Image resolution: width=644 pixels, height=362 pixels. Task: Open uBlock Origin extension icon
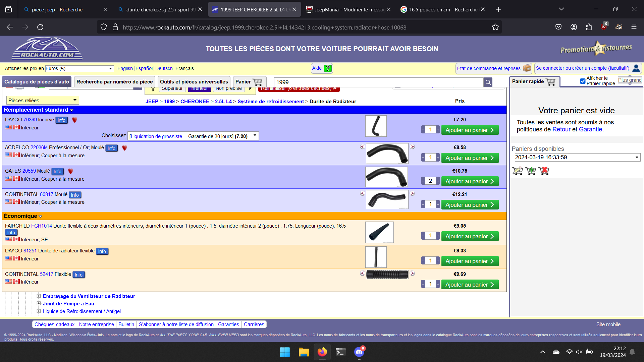tap(604, 27)
